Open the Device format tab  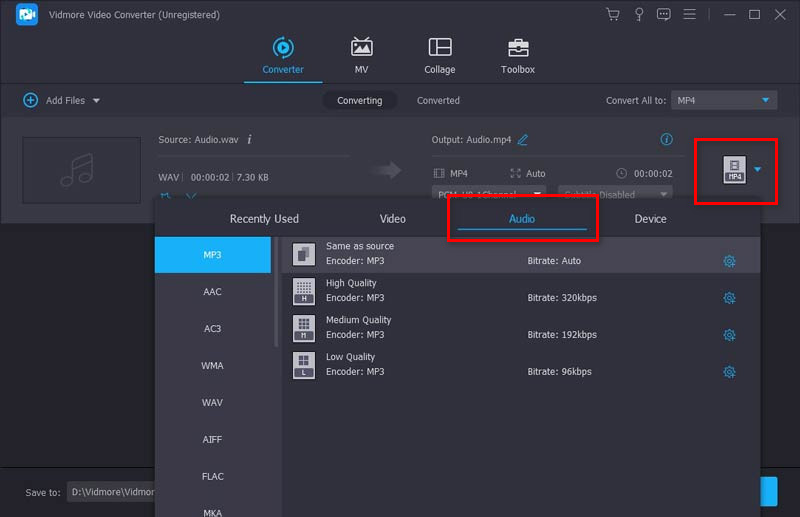[650, 218]
